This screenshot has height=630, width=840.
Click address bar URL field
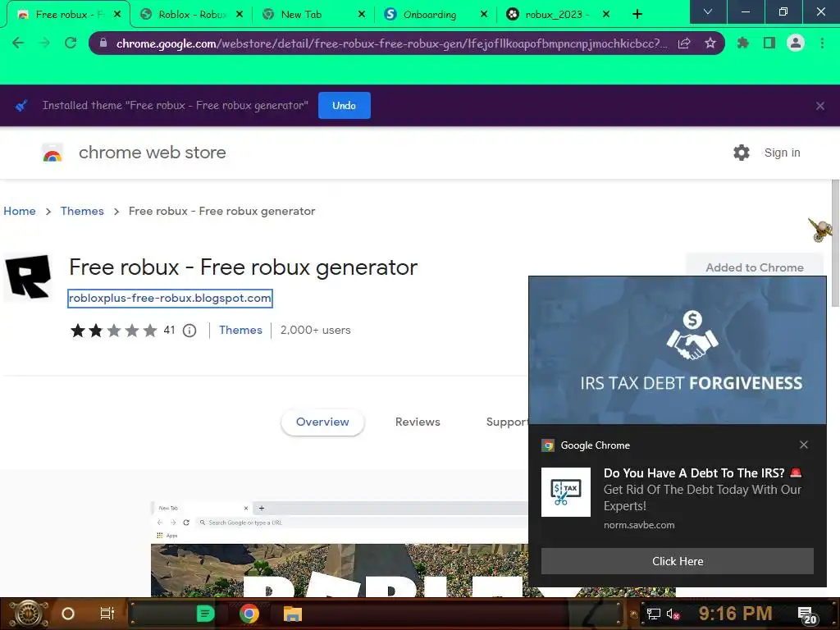(x=391, y=43)
